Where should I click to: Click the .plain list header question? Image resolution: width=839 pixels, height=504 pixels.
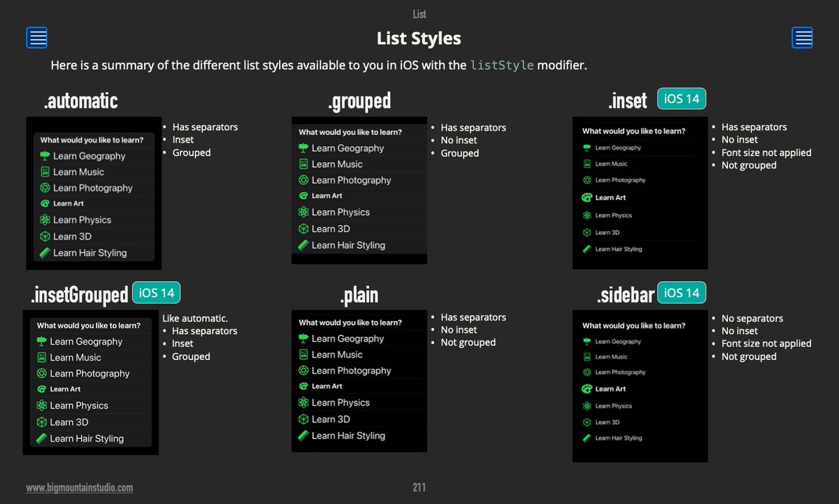350,322
